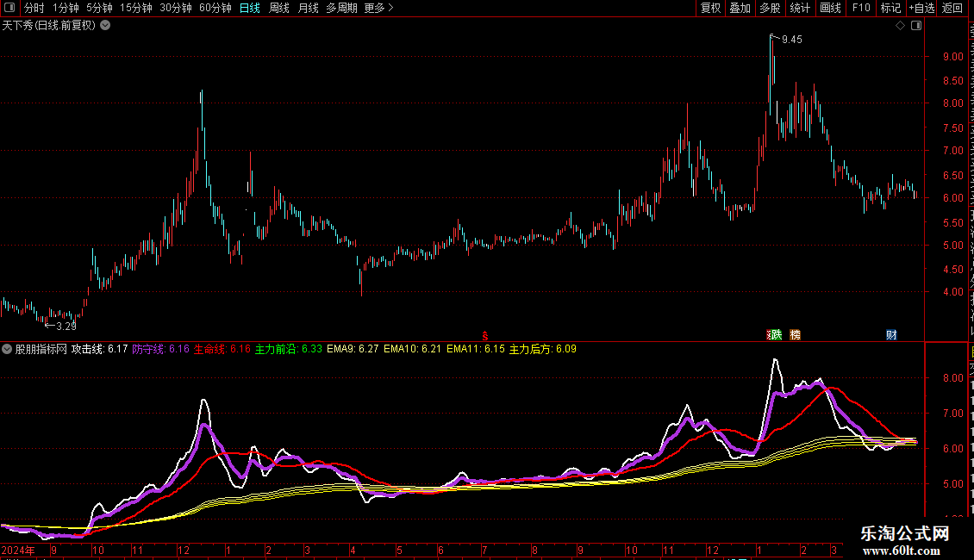
Task: Click the 2024年 date axis label
Action: [x=18, y=550]
